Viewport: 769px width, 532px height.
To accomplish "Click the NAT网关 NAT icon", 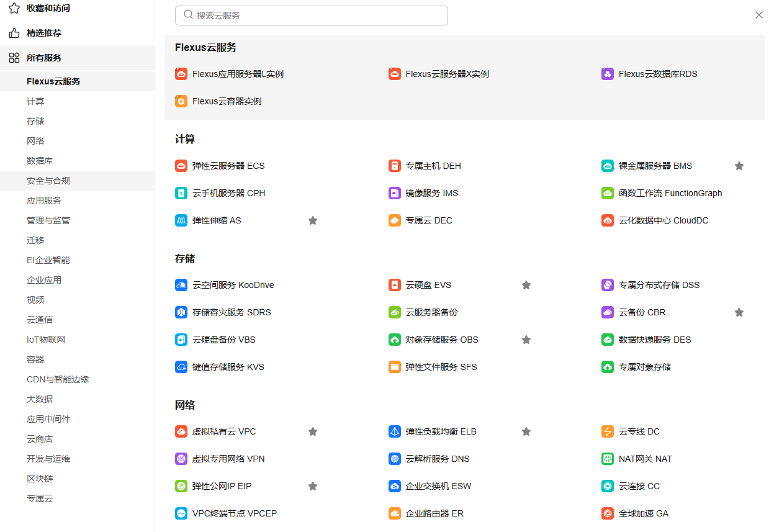I will (608, 459).
